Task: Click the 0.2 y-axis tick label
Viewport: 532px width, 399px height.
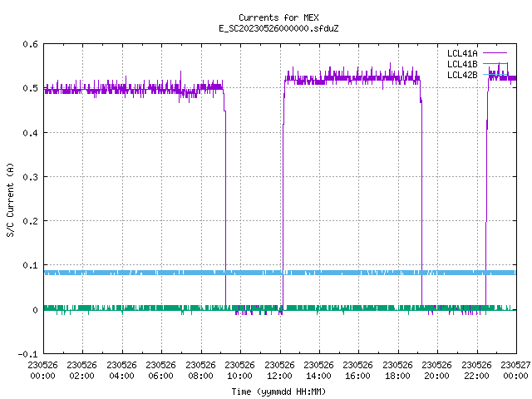Action: point(30,221)
